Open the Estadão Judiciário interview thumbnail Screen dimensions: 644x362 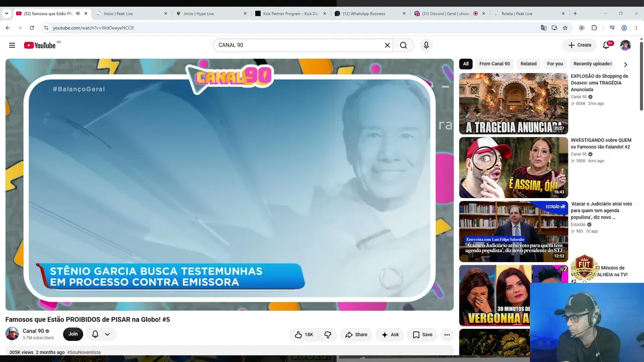click(x=513, y=231)
